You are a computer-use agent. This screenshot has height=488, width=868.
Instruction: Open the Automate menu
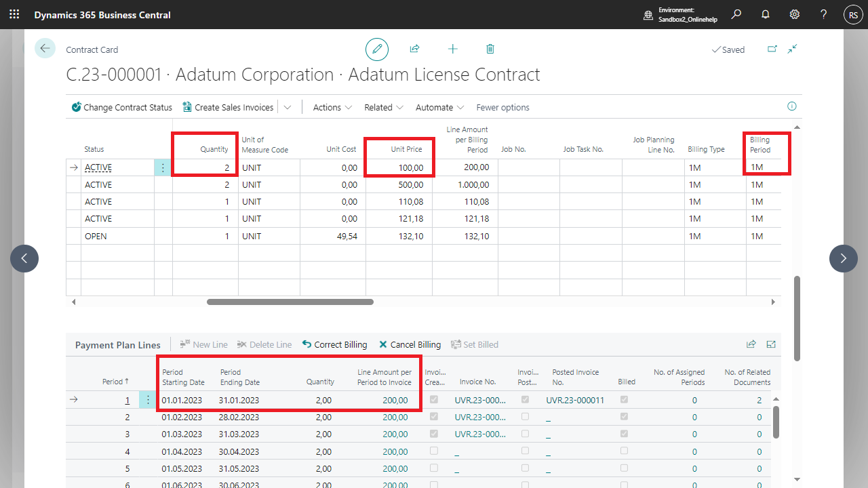click(439, 107)
